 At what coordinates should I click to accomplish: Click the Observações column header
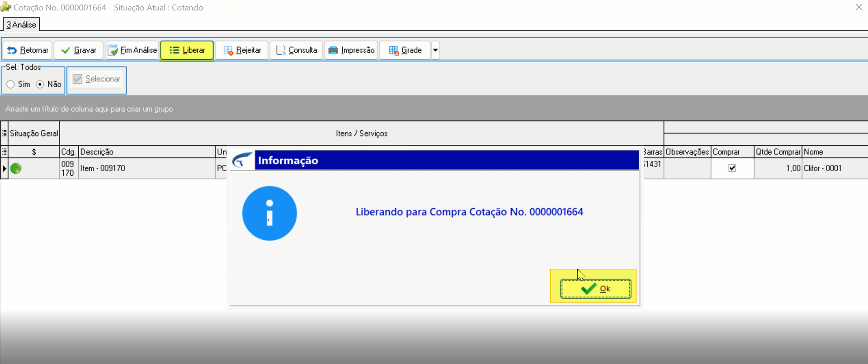tap(687, 152)
